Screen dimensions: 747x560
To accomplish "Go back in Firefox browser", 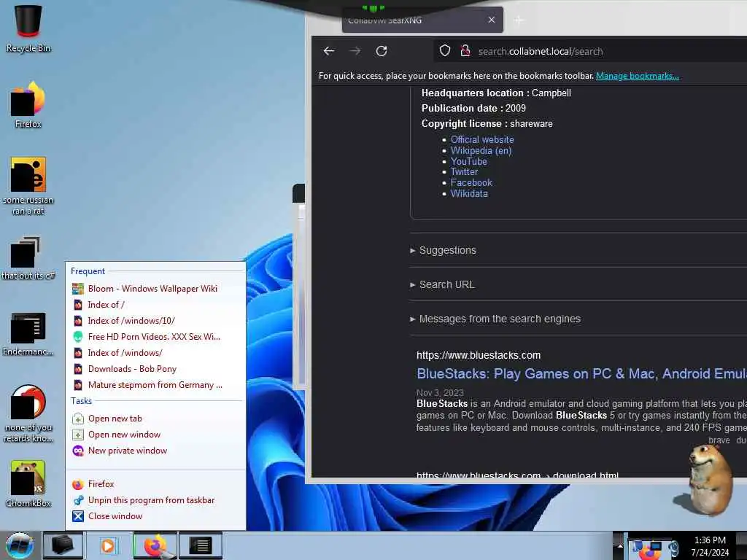I will click(329, 51).
